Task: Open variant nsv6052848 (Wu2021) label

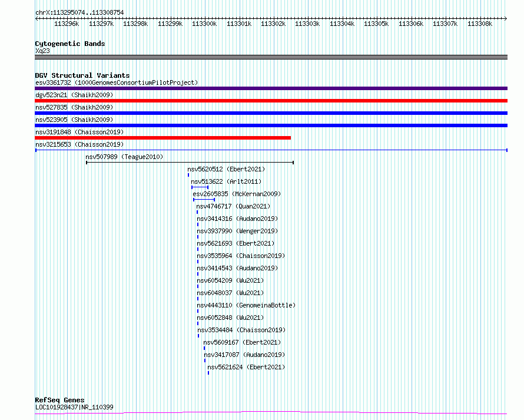Action: (230, 318)
